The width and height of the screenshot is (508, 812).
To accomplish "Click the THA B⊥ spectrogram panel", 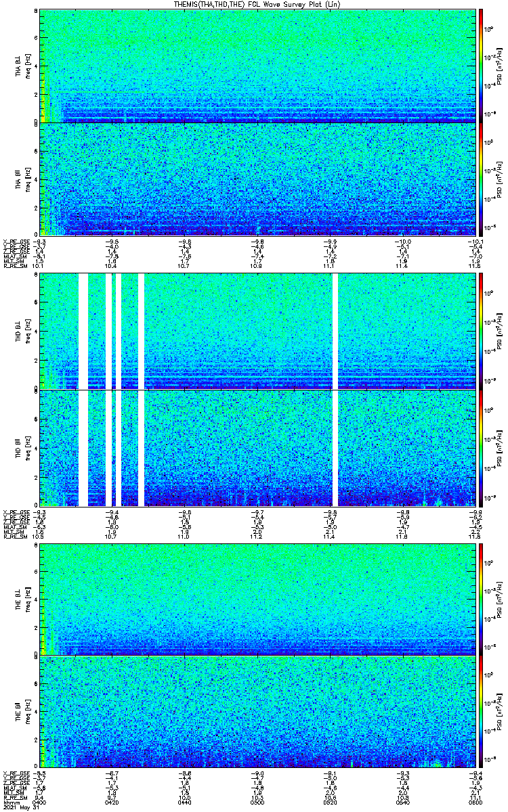I will (x=256, y=66).
